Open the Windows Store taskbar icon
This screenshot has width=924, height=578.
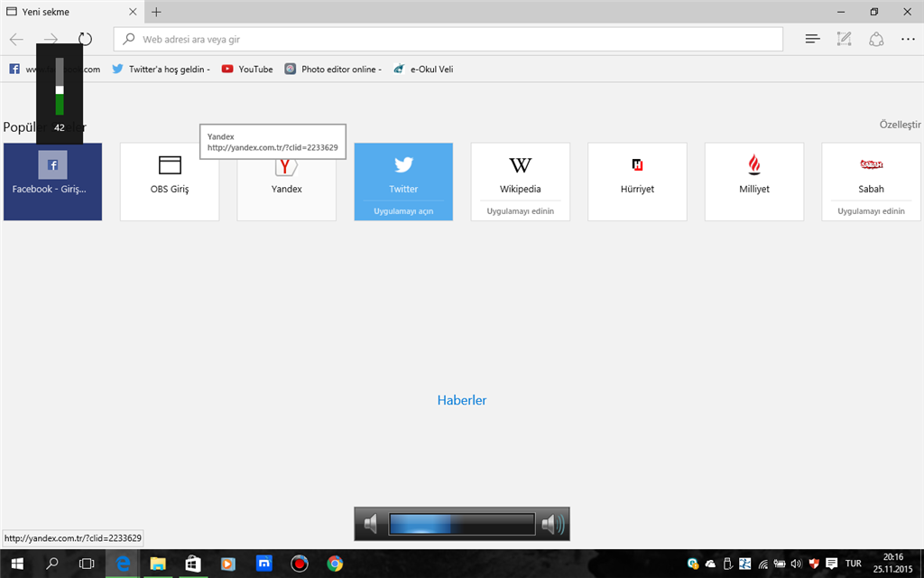[x=193, y=564]
